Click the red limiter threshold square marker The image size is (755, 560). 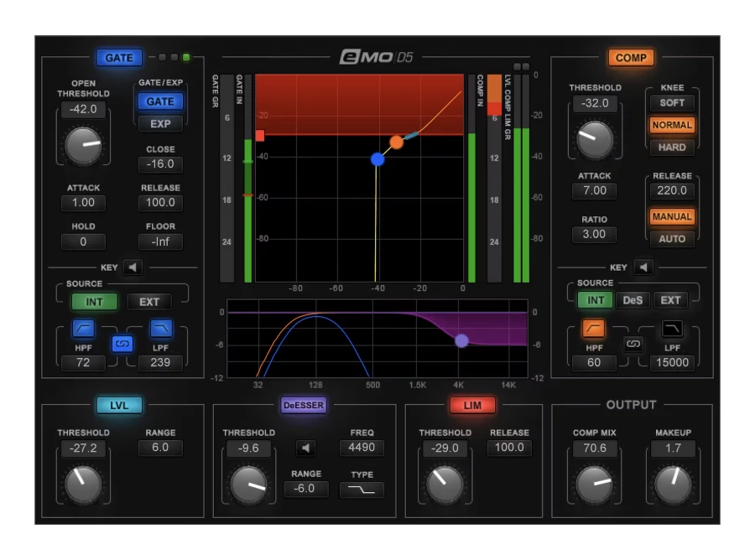(x=260, y=136)
